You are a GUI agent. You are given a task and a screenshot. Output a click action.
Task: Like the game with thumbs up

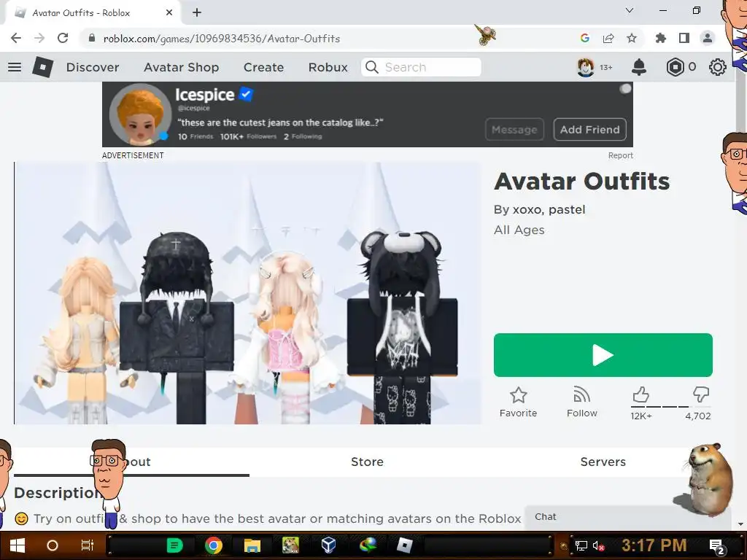coord(640,394)
